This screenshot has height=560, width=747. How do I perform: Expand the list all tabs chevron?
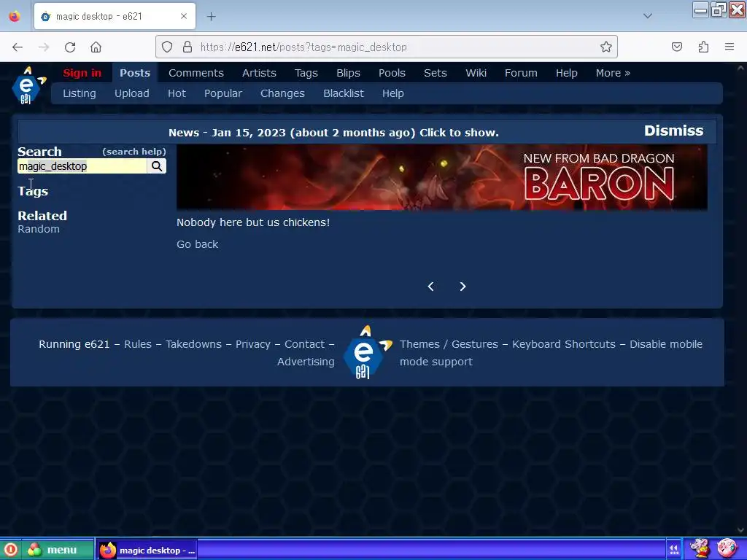[x=648, y=16]
